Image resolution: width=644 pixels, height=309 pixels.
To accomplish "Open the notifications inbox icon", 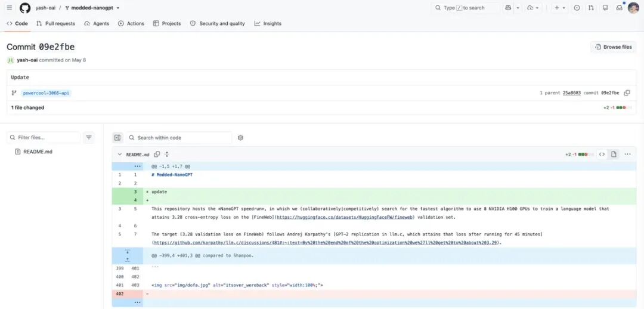I will (620, 8).
